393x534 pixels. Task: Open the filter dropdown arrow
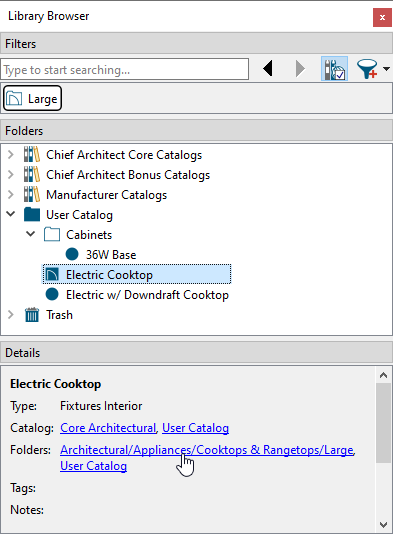coord(386,69)
